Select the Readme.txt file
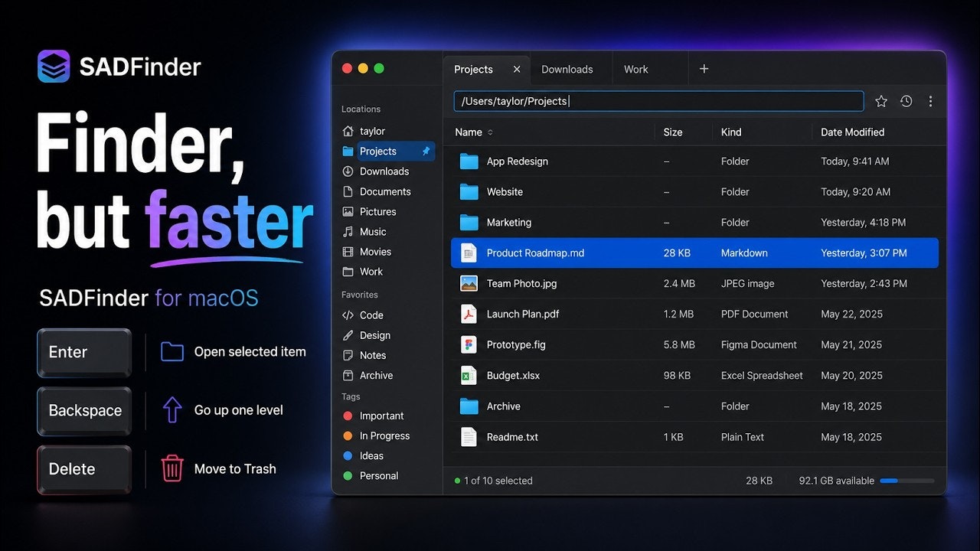 pos(694,437)
